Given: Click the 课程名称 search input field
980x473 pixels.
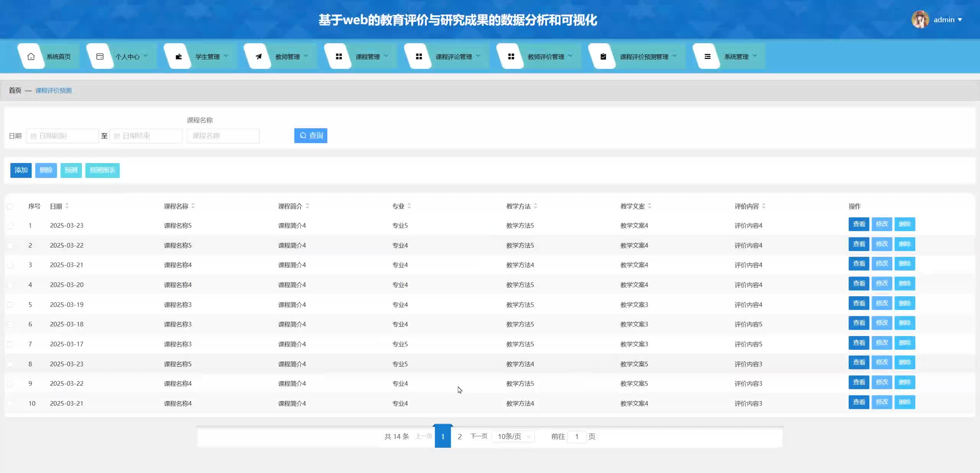Looking at the screenshot, I should pyautogui.click(x=223, y=136).
